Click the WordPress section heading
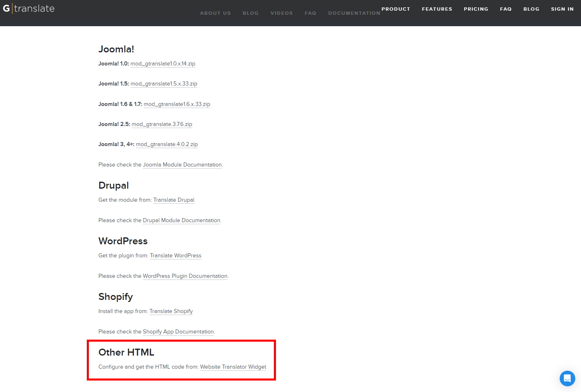 click(x=123, y=241)
